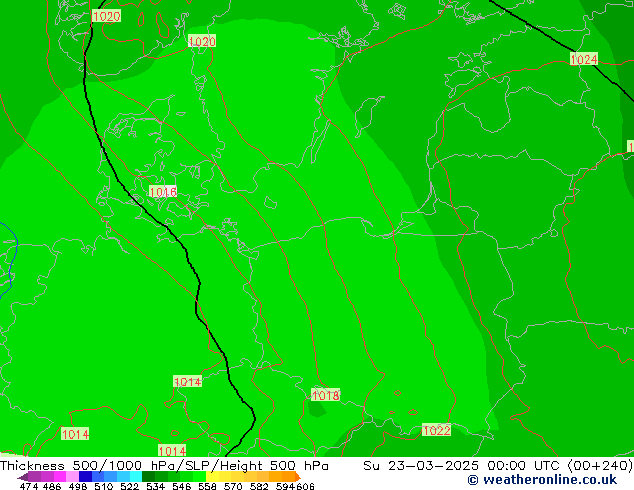Click the 1018 isobar pressure label

pos(325,395)
